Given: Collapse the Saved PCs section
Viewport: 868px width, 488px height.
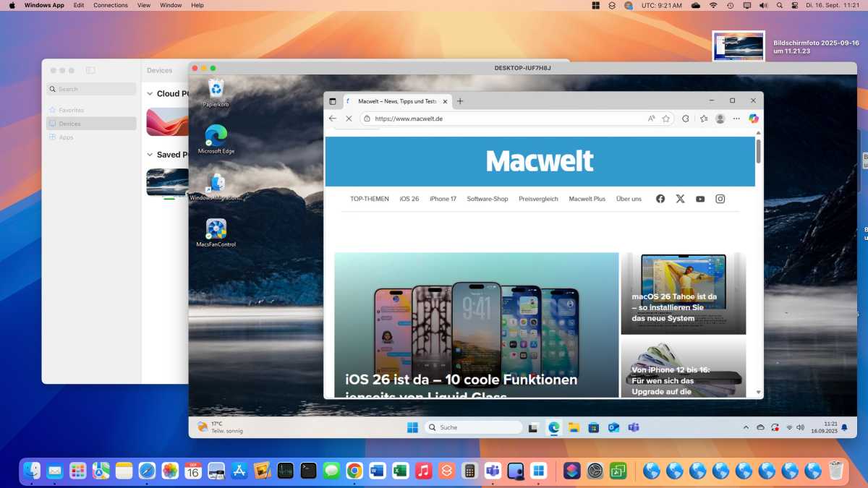Looking at the screenshot, I should [x=148, y=155].
